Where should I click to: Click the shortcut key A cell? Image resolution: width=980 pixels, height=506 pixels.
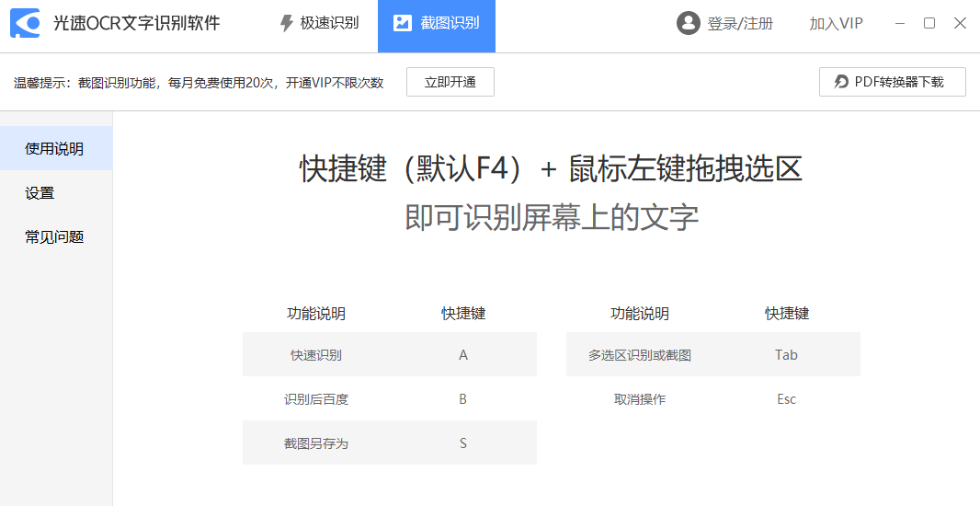coord(463,354)
